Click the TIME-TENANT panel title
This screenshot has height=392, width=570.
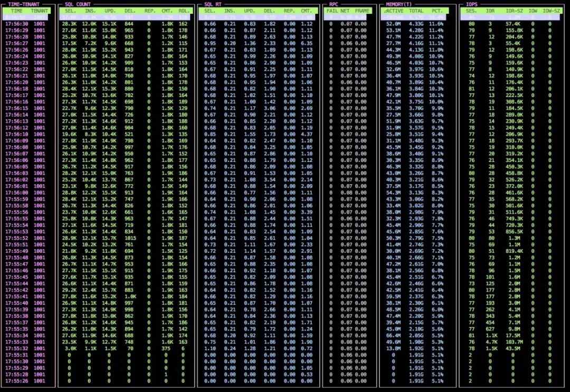click(x=24, y=4)
